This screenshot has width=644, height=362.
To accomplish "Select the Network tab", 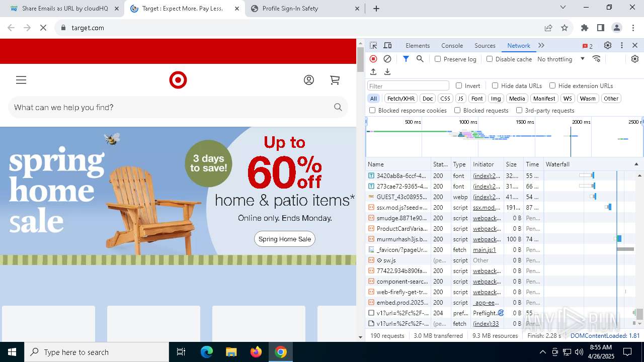I will [x=519, y=45].
